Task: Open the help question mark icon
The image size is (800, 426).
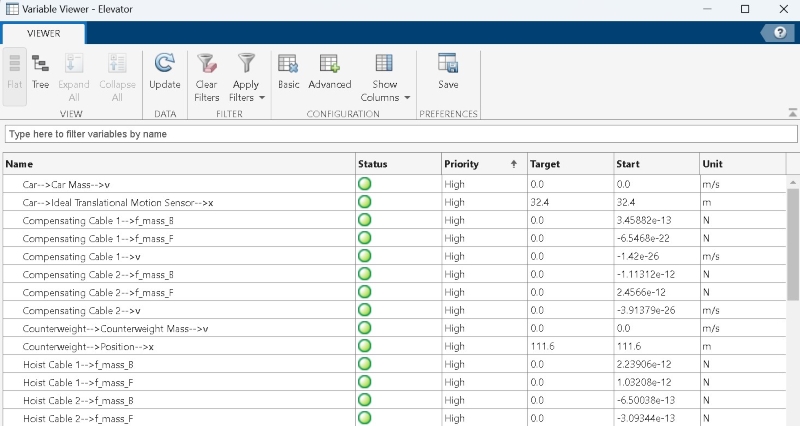Action: coord(779,33)
